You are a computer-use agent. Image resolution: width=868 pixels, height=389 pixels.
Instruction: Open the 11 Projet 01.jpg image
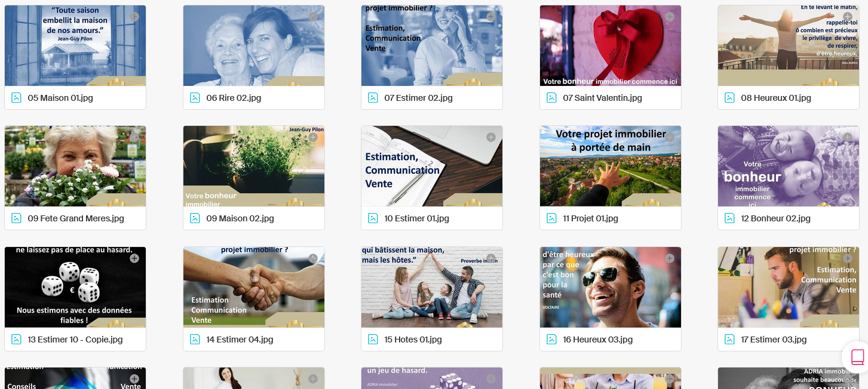click(x=611, y=166)
